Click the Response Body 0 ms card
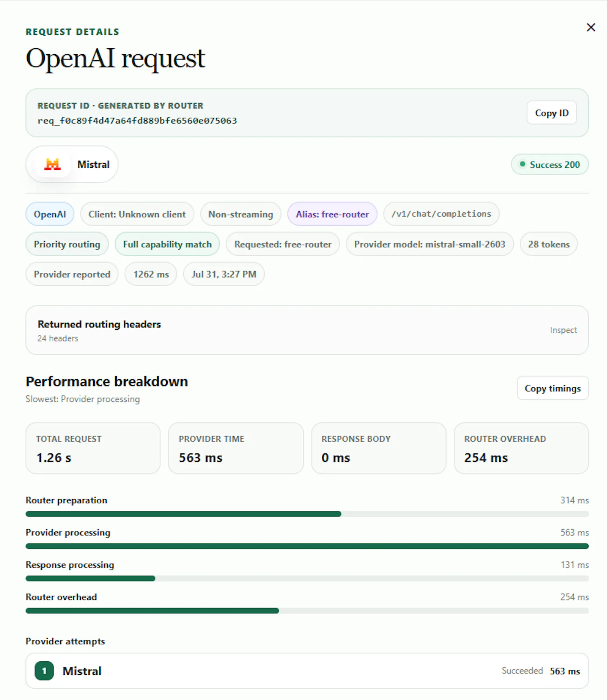The height and width of the screenshot is (700, 607). point(379,448)
